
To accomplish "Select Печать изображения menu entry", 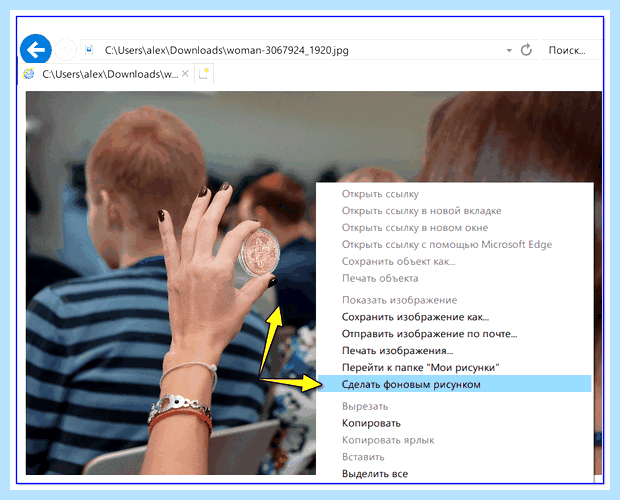I will 397,351.
